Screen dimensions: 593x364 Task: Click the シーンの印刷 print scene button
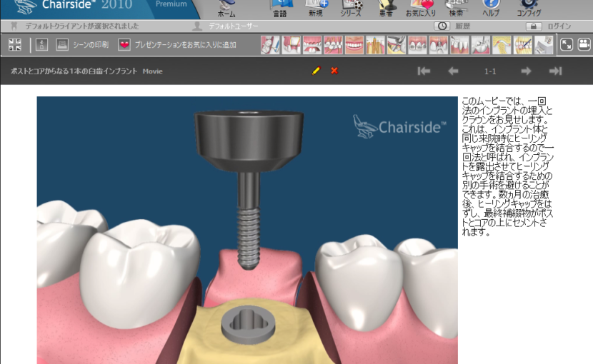click(x=82, y=44)
